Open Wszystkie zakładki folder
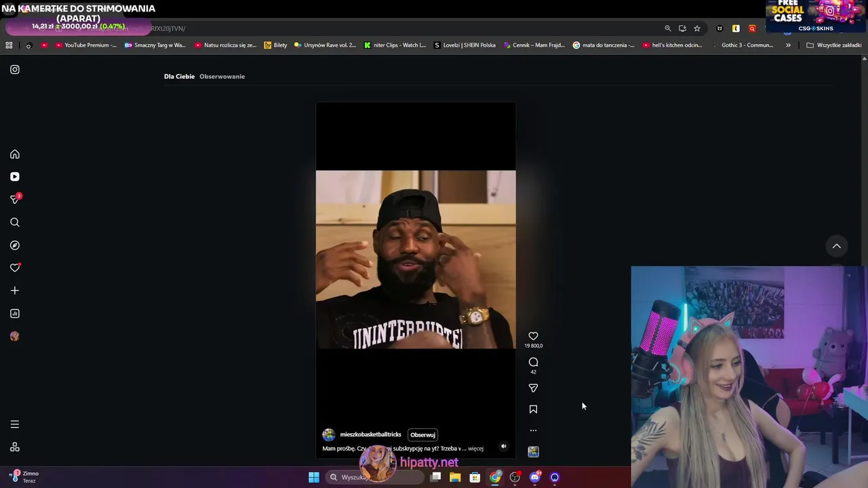868x488 pixels. coord(834,45)
